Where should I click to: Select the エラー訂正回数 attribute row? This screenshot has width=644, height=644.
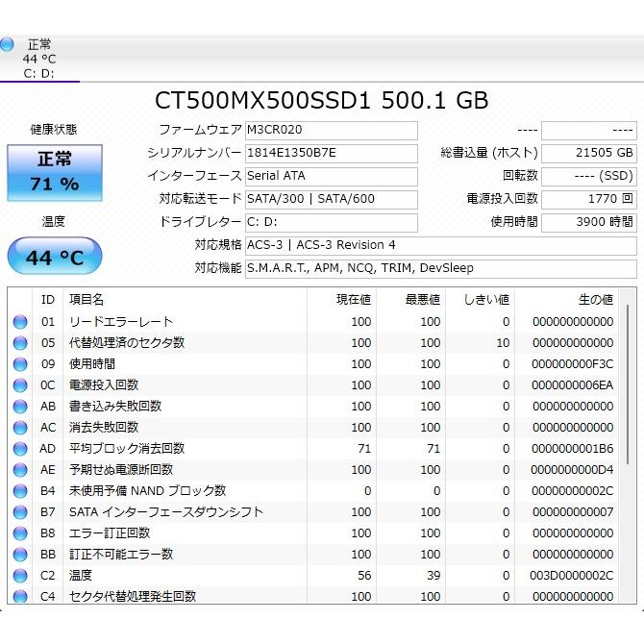313,533
